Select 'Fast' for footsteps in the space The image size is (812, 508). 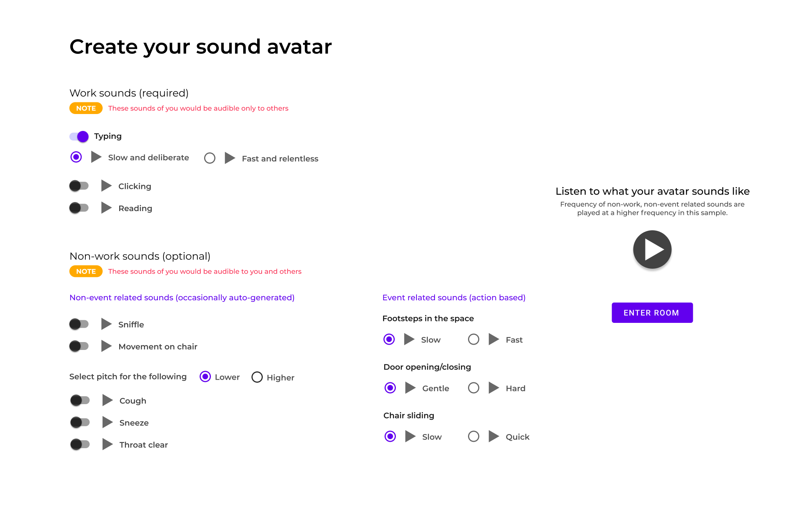[473, 339]
